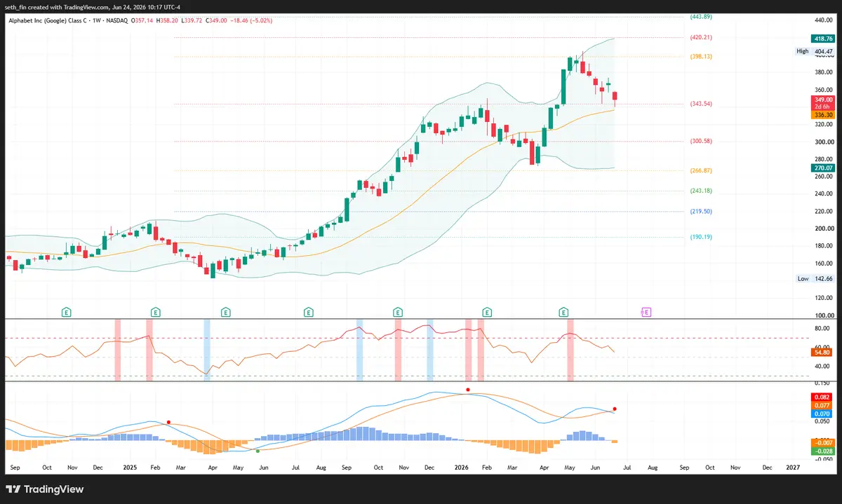This screenshot has width=842, height=504.
Task: Click the earnings E marker above February 2026
Action: [487, 311]
